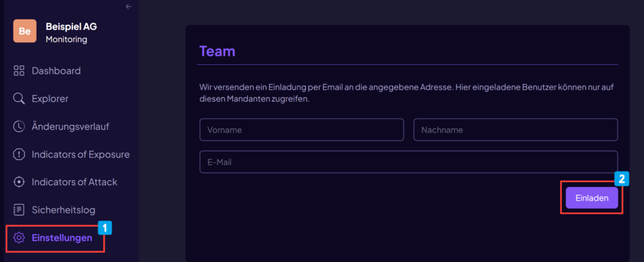Focus the E-Mail input field
The image size is (644, 262).
(409, 162)
